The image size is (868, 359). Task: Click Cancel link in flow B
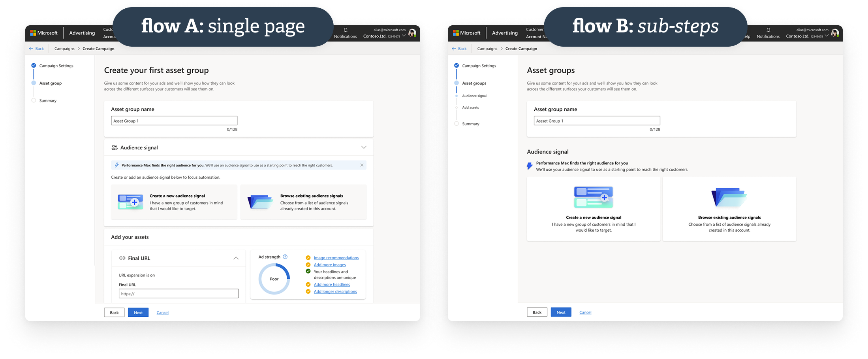[x=585, y=312]
